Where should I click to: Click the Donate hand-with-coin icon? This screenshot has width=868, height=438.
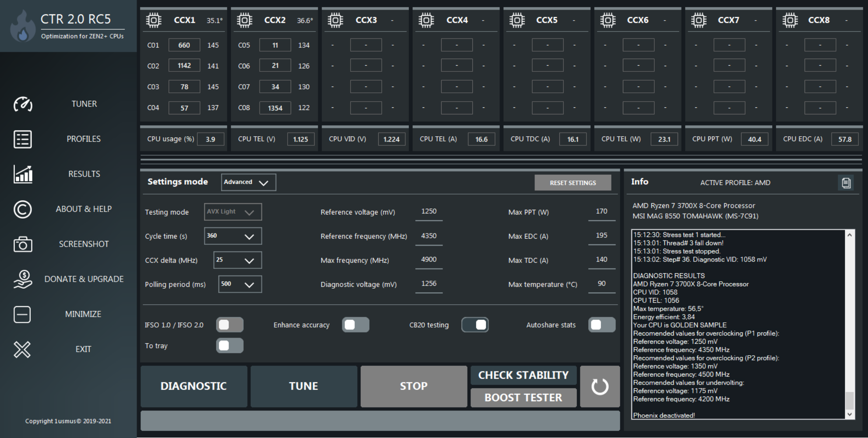click(x=23, y=279)
